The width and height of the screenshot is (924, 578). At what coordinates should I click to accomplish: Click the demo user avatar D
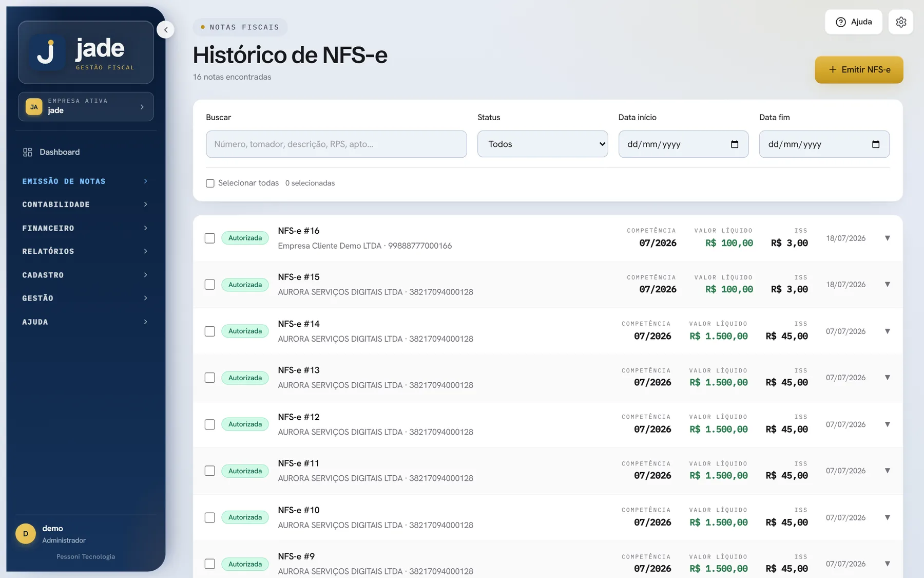26,534
